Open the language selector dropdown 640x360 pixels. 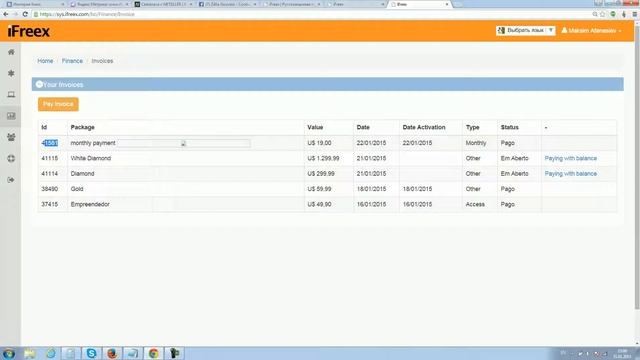click(x=526, y=30)
